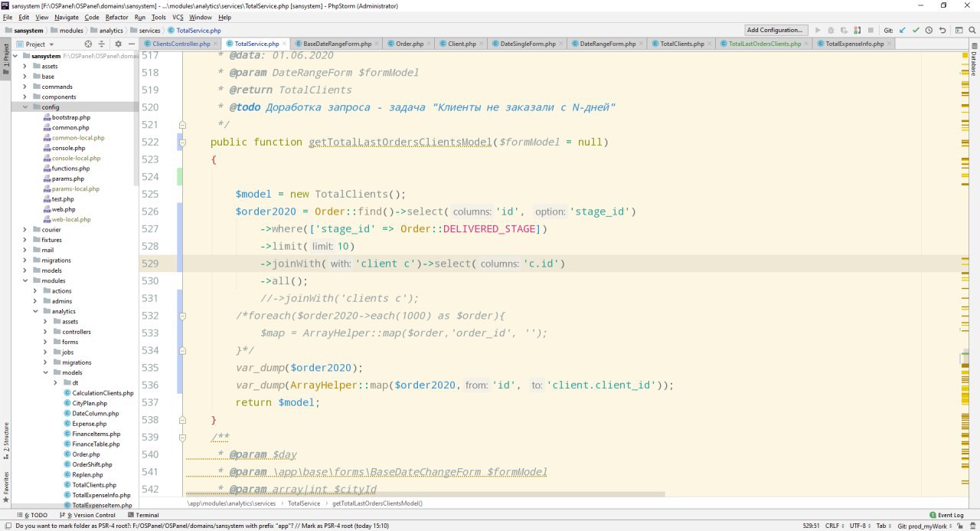This screenshot has height=531, width=980.
Task: Expand the controllers folder
Action: (x=45, y=332)
